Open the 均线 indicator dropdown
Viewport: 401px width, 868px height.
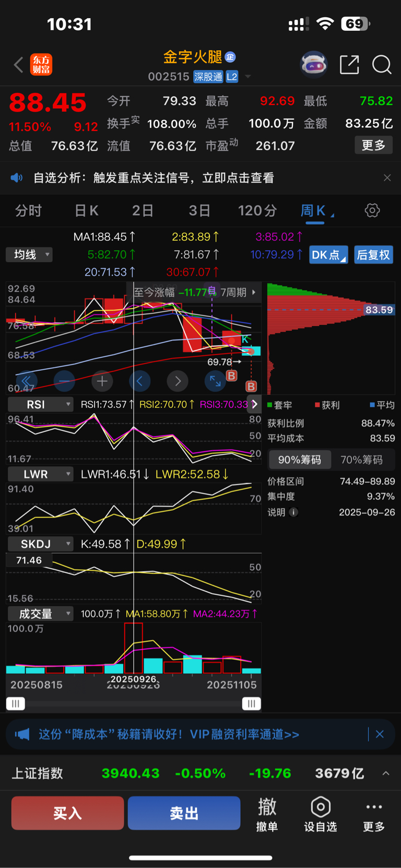click(29, 254)
